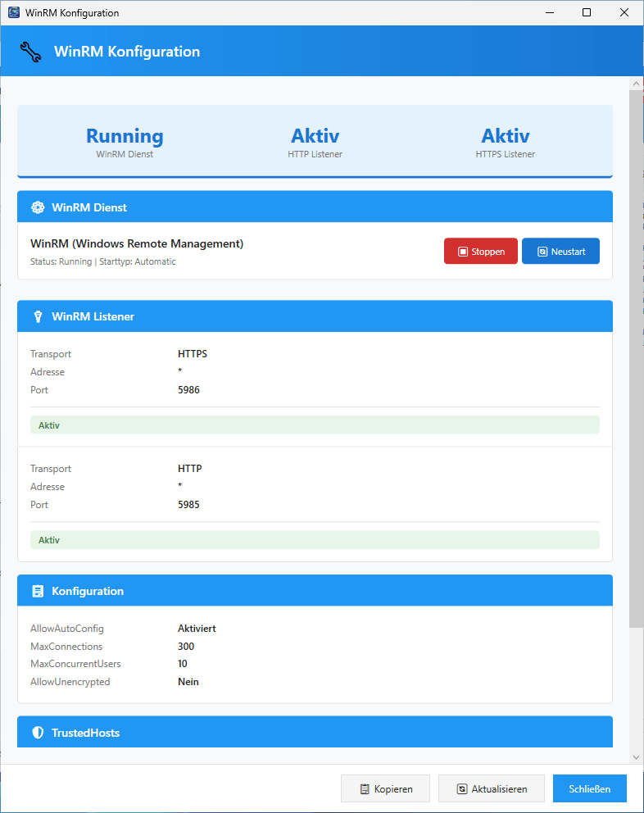Click the WinRM Dienst section header

(315, 207)
